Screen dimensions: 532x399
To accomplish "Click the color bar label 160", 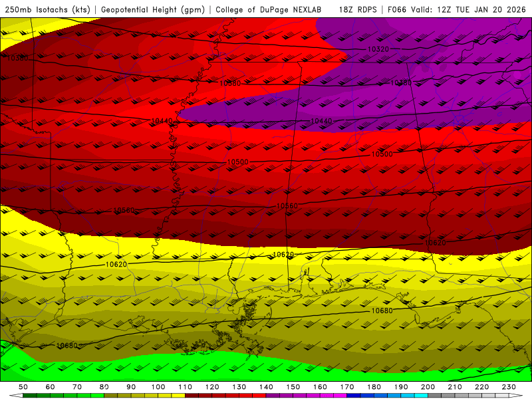I will pos(320,387).
